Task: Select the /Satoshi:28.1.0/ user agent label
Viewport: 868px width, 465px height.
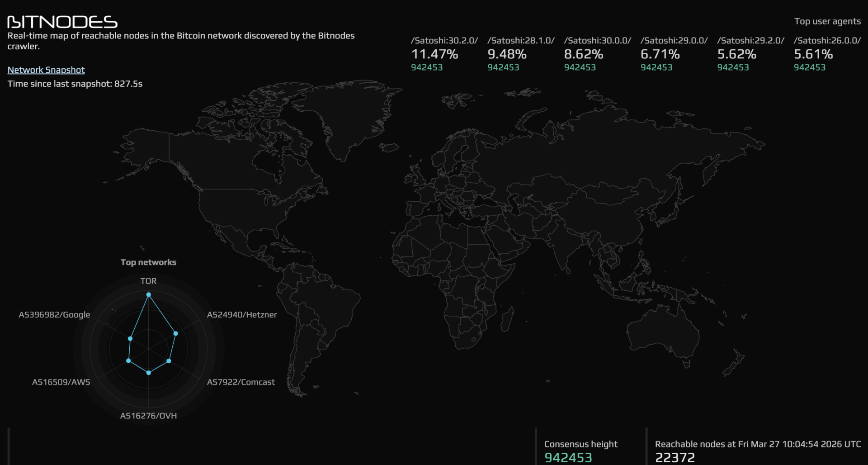Action: coord(521,40)
